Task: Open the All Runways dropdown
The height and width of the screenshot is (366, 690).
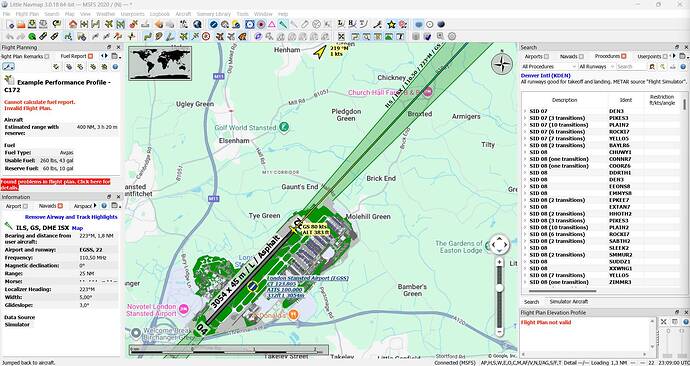Action: tap(596, 66)
